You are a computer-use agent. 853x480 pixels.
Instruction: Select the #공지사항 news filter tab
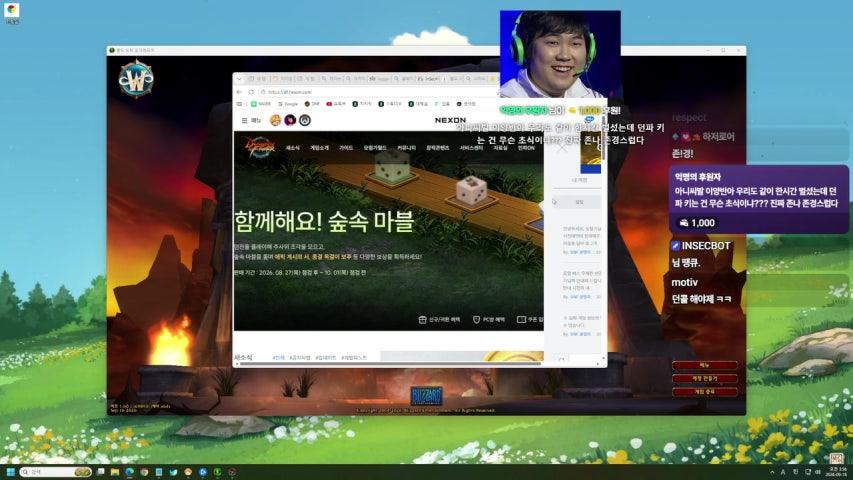click(300, 358)
